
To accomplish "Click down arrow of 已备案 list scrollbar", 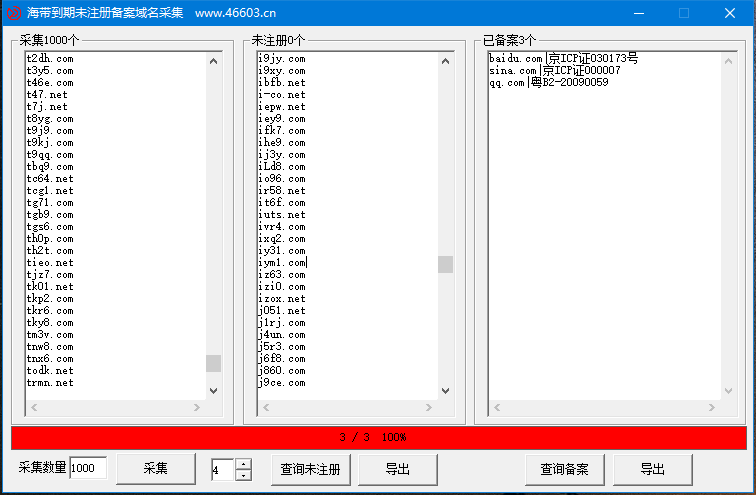I will coord(729,391).
